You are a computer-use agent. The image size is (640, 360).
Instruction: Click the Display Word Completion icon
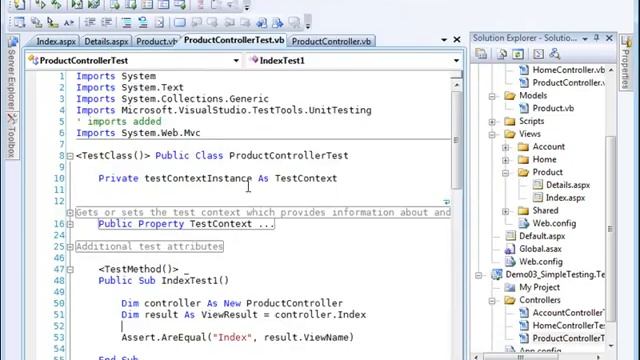click(x=69, y=22)
